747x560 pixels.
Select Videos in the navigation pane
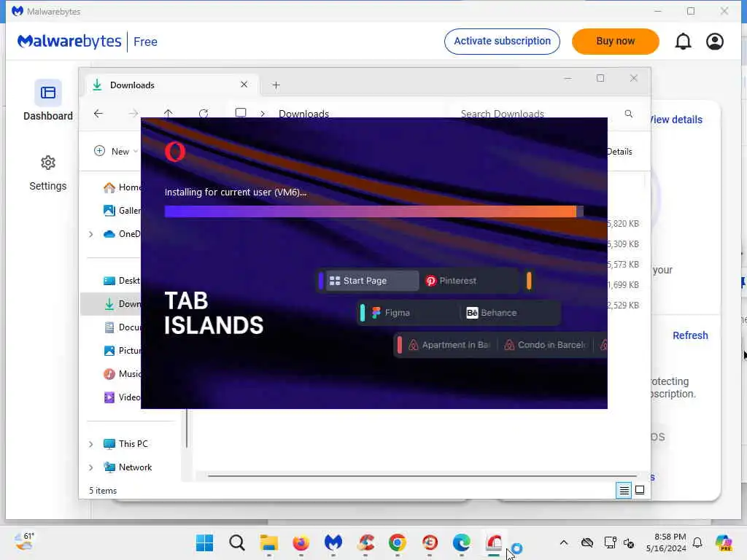click(x=122, y=397)
